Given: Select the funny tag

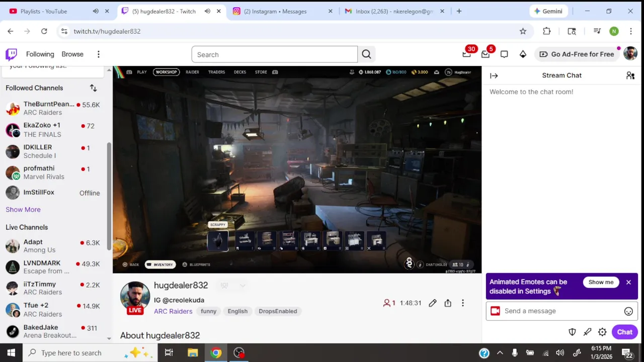Looking at the screenshot, I should (x=208, y=311).
